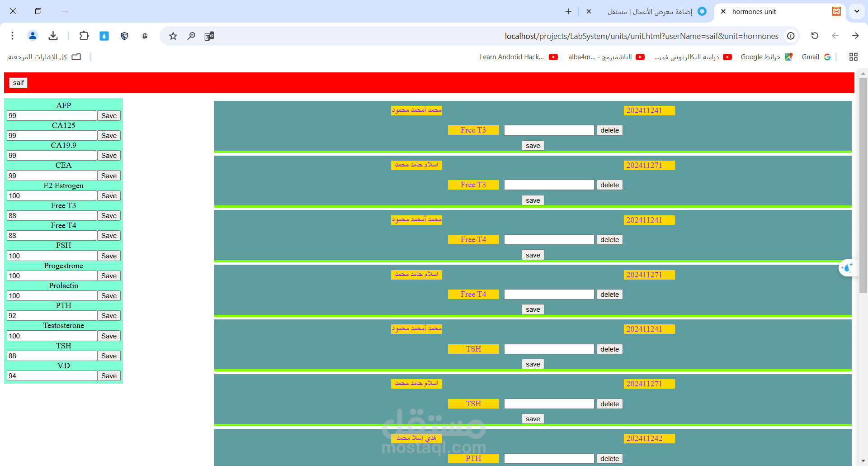This screenshot has width=868, height=466.
Task: Reload the page
Action: pos(815,36)
